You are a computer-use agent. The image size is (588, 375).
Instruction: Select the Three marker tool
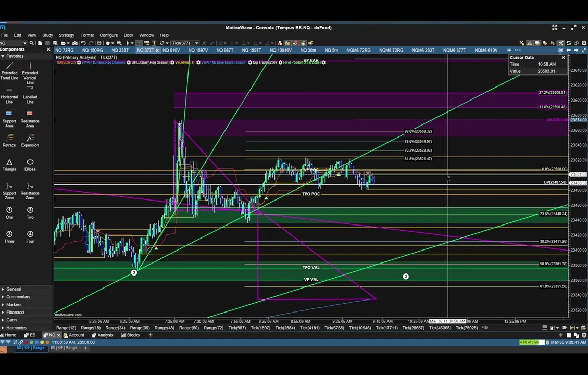(x=9, y=237)
